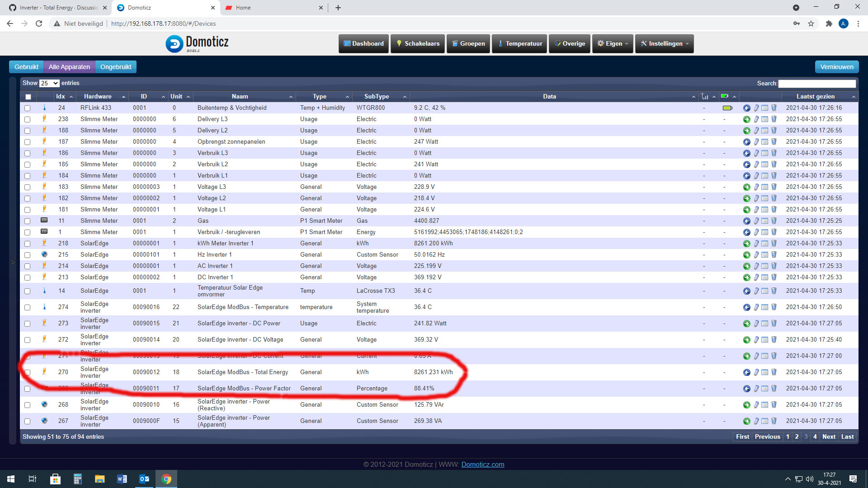
Task: Select checkbox for kWh Meter Inverter 1
Action: click(28, 244)
